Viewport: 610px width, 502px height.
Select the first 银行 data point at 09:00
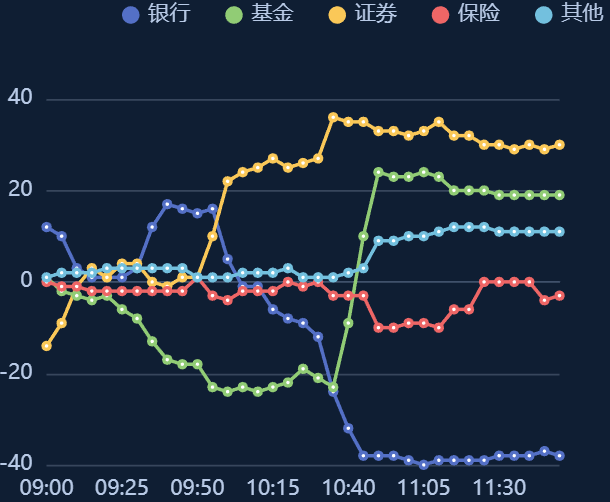pos(46,227)
